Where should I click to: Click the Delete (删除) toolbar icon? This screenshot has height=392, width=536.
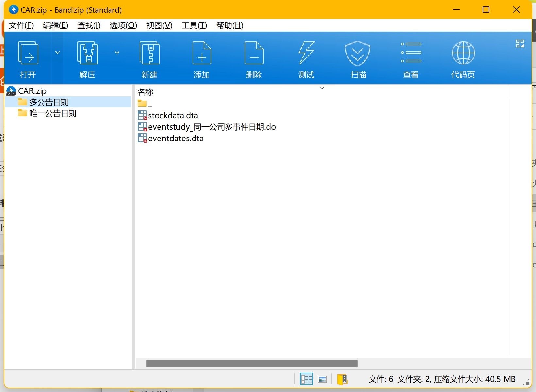(254, 53)
